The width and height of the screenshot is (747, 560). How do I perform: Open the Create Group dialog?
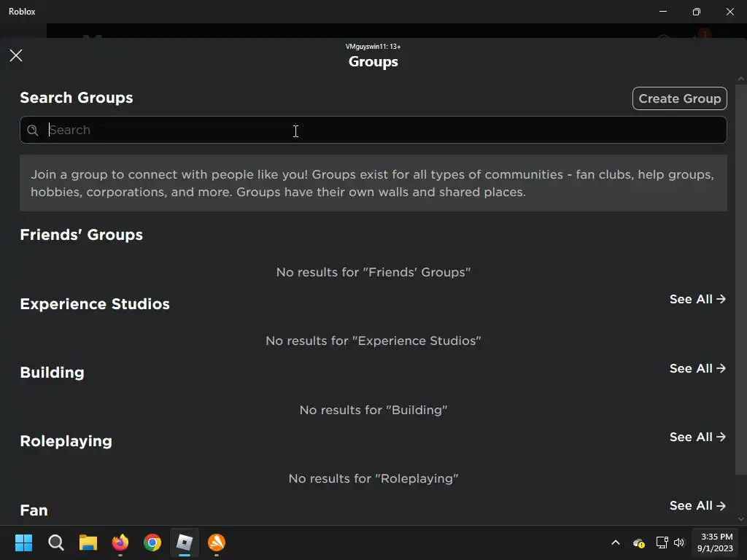[x=679, y=98]
